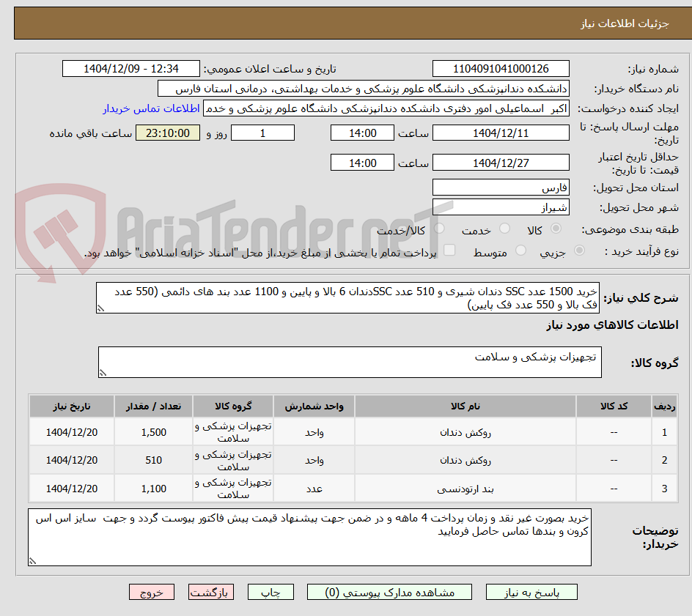The height and width of the screenshot is (616, 692).
Task: Click the announcement date field 1404/12/09 - 12:34
Action: [131, 69]
